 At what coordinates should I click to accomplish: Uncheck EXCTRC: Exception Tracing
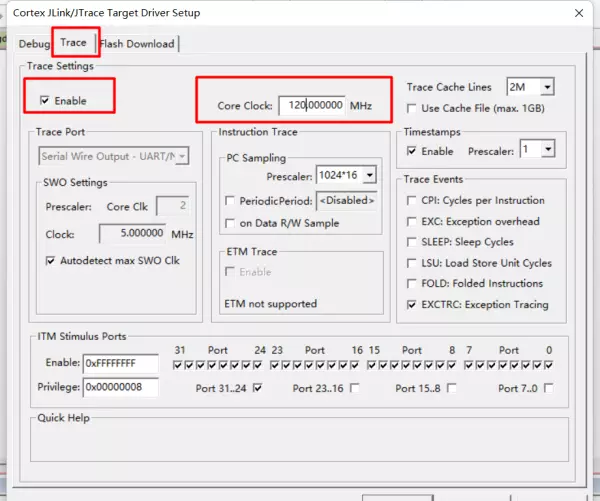pyautogui.click(x=411, y=305)
